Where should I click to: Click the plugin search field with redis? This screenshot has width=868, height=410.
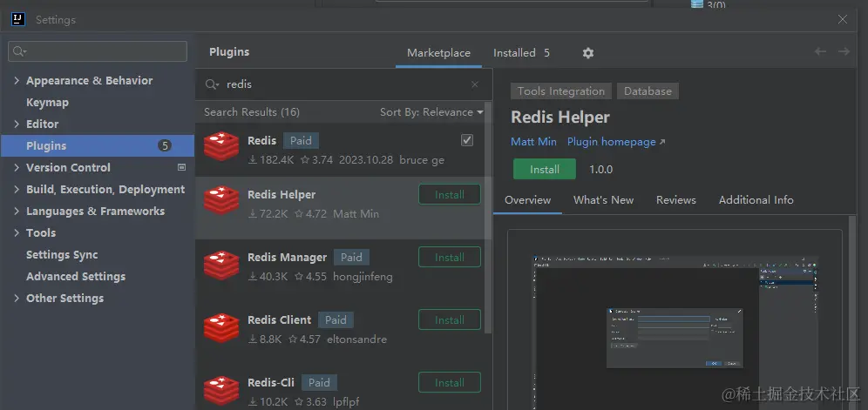(x=343, y=84)
